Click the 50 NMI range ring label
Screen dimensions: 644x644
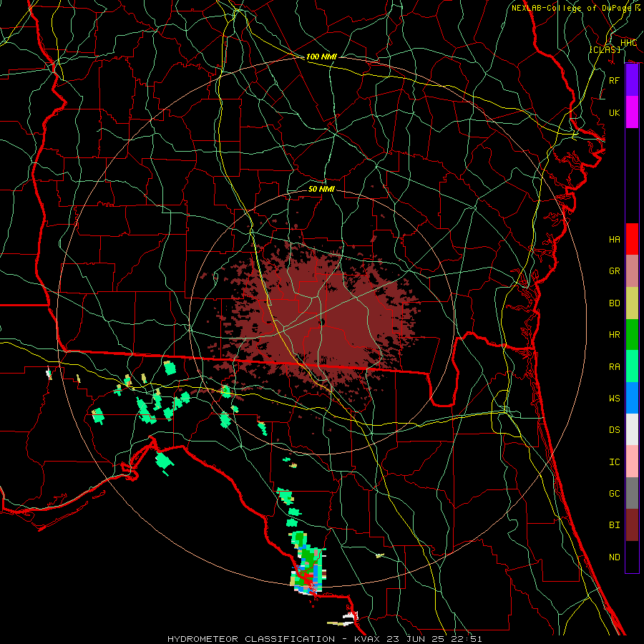321,189
